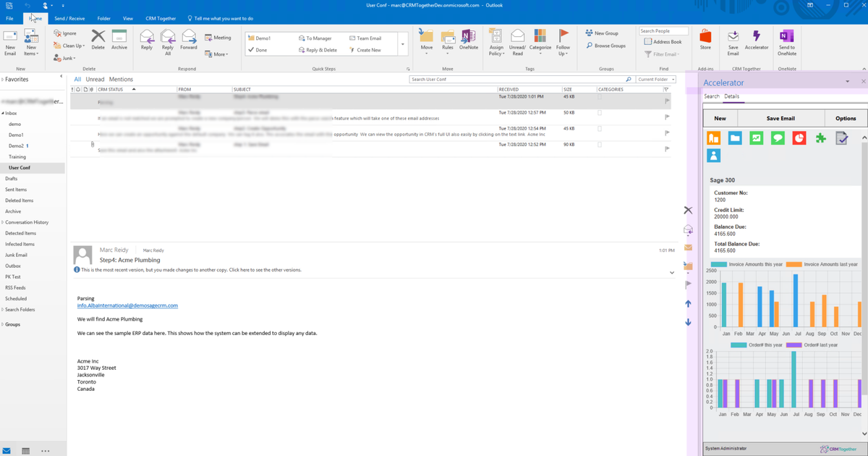
Task: Click the task checkmark document icon in Accelerator
Action: click(x=841, y=137)
